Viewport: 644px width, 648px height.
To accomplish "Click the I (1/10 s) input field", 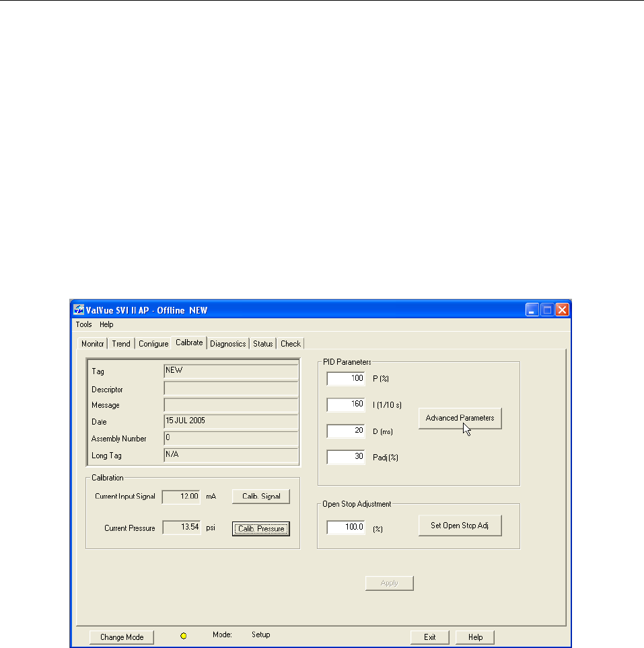I will coord(346,404).
